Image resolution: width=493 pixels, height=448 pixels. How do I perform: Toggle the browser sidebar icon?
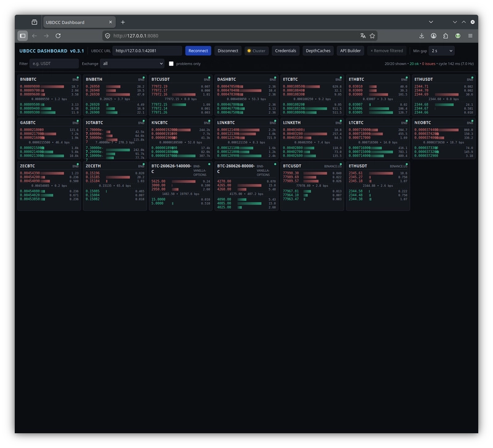click(23, 36)
